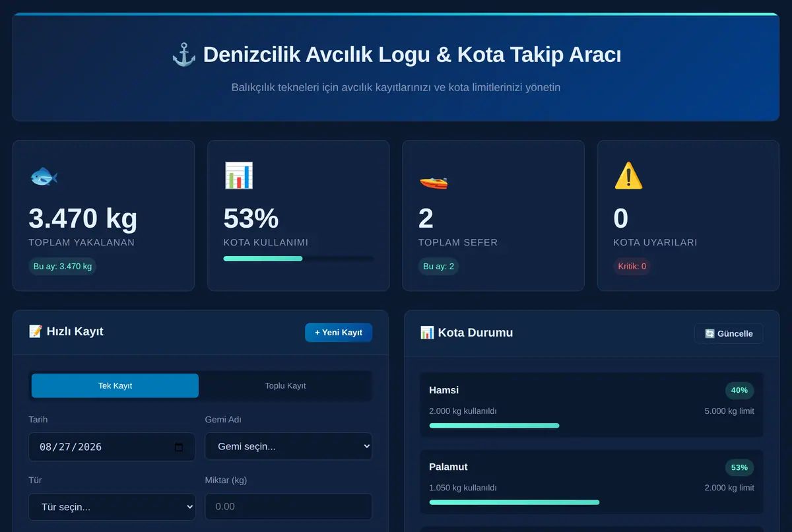Open the Tür seçin dropdown

click(112, 507)
